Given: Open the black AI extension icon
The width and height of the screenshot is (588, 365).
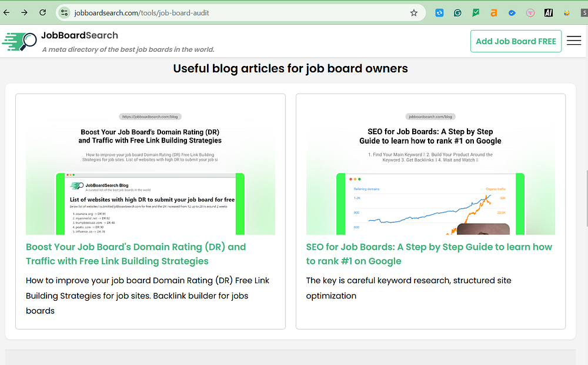Looking at the screenshot, I should [x=548, y=13].
